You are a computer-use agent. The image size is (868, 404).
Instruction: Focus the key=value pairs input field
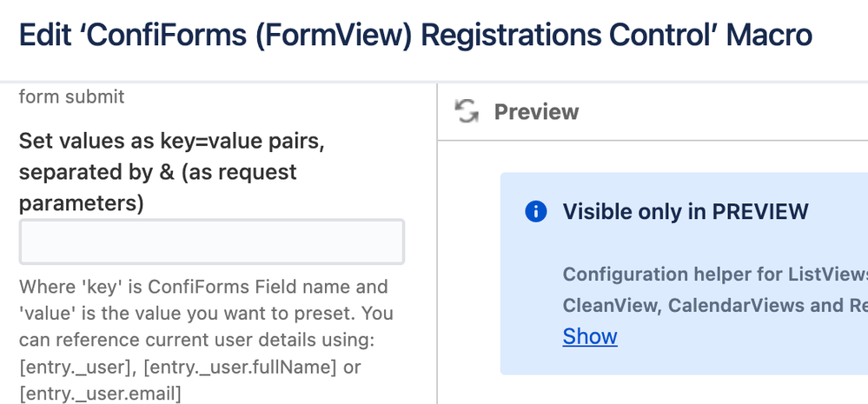pos(211,242)
